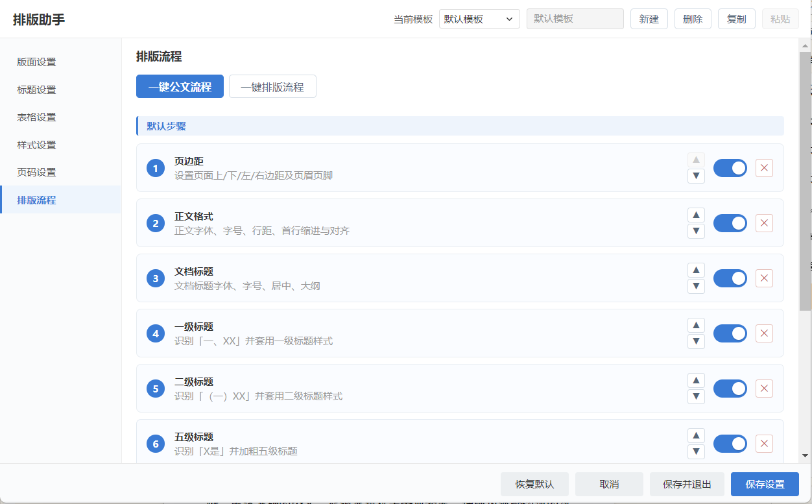Viewport: 812px width, 504px height.
Task: Open the 当前模板 template dropdown
Action: (479, 19)
